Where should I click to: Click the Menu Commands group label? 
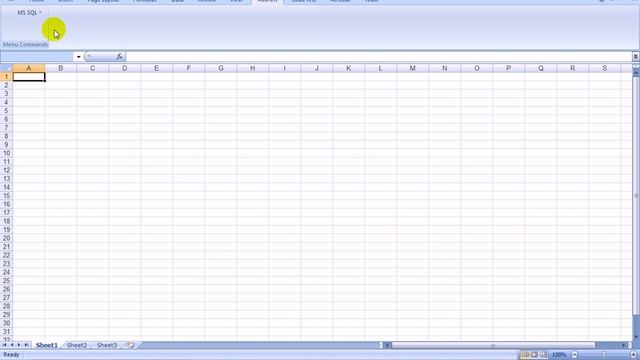pos(25,44)
